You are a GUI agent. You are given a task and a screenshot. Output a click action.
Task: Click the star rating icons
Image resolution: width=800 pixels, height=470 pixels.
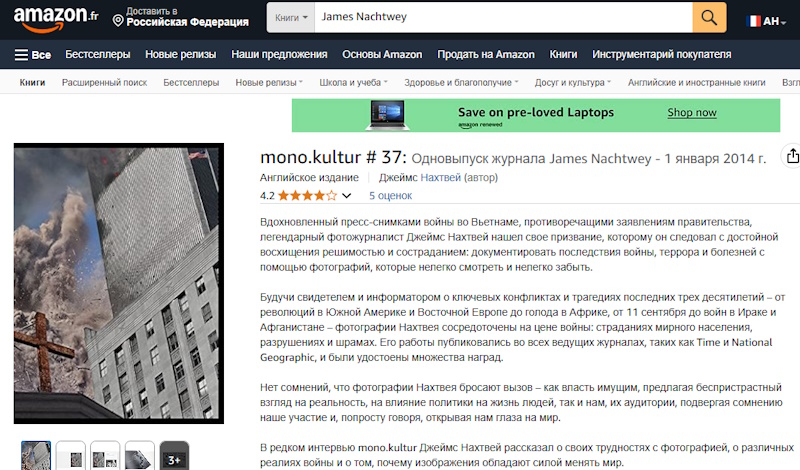(x=307, y=195)
